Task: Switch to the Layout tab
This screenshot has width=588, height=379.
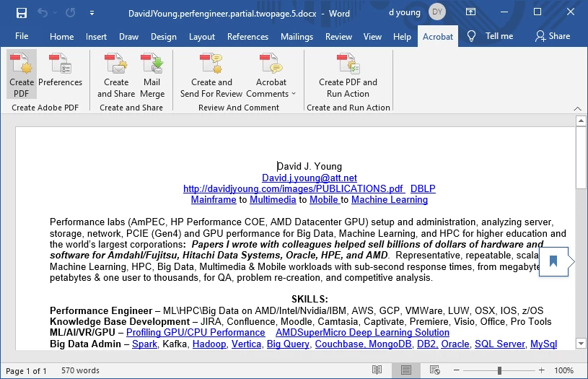Action: coord(202,36)
